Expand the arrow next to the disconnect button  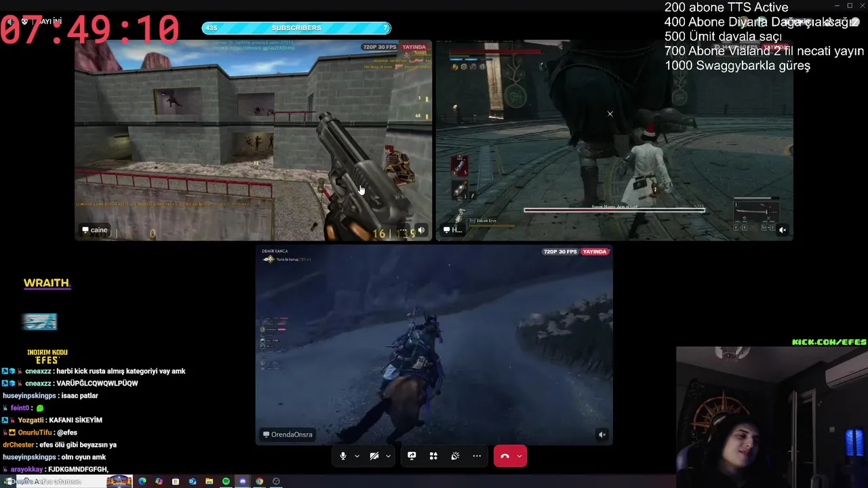[x=519, y=456]
